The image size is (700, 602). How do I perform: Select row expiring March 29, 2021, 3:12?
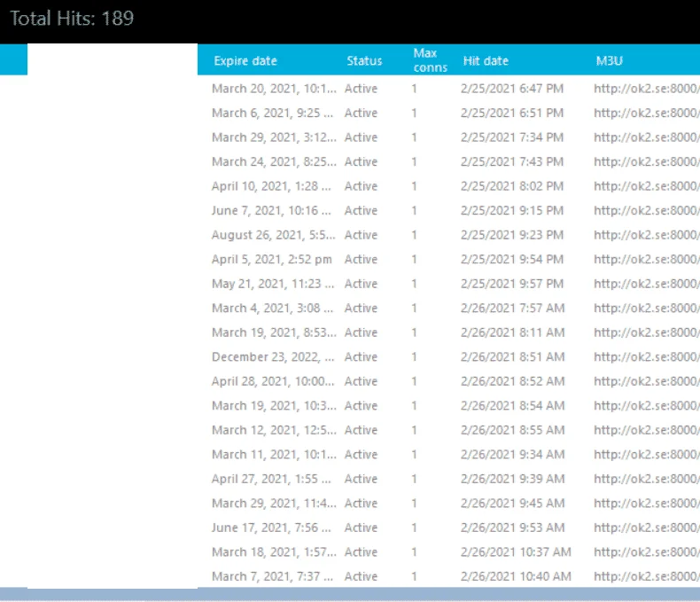[448, 137]
